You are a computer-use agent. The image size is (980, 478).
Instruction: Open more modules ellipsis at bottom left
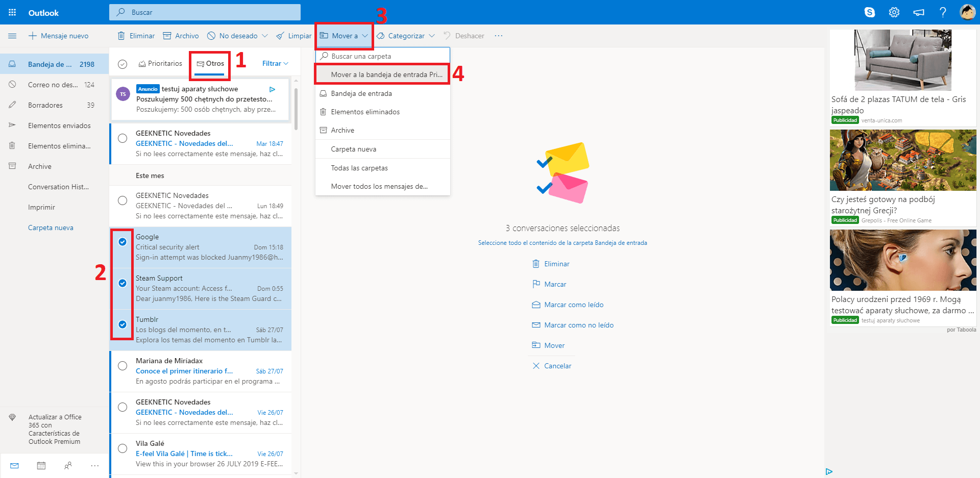(95, 465)
